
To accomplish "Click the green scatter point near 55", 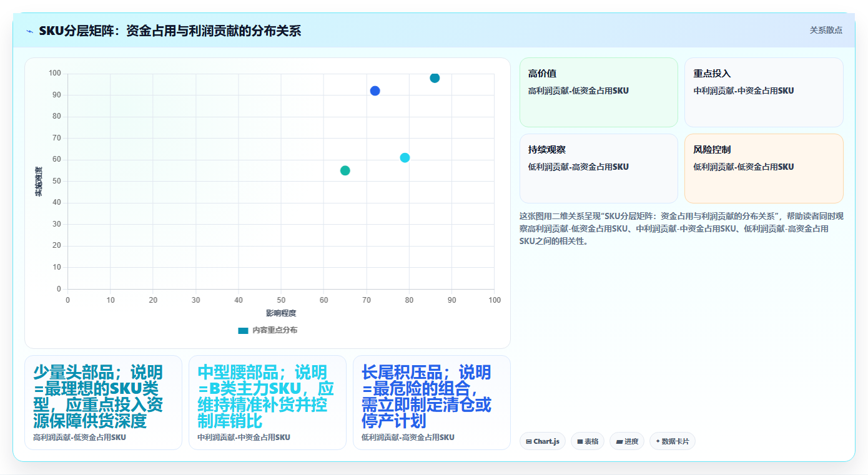I will coord(345,170).
